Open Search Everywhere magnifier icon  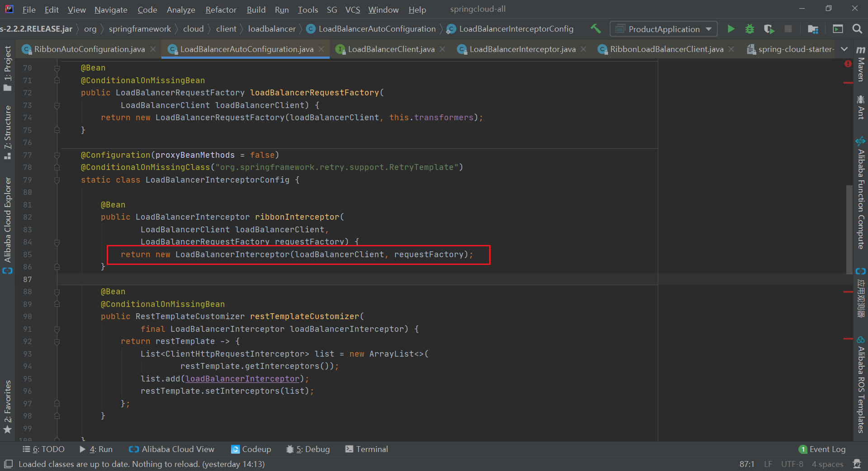point(857,29)
